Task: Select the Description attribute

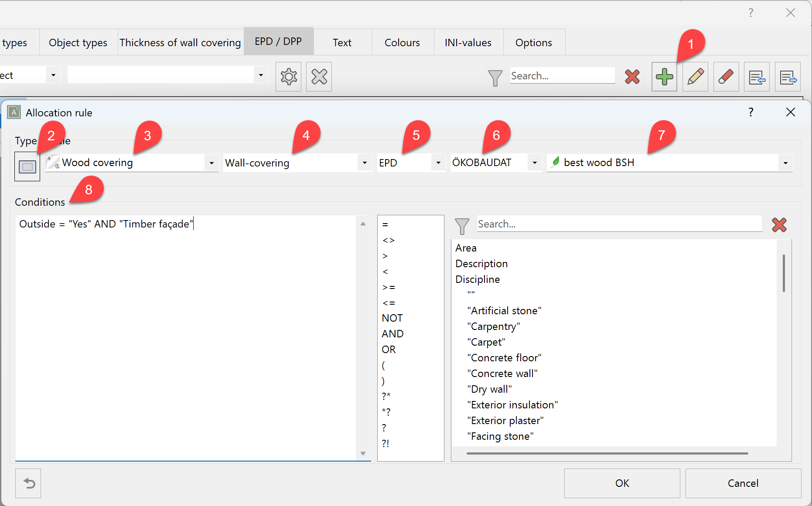Action: (x=481, y=264)
